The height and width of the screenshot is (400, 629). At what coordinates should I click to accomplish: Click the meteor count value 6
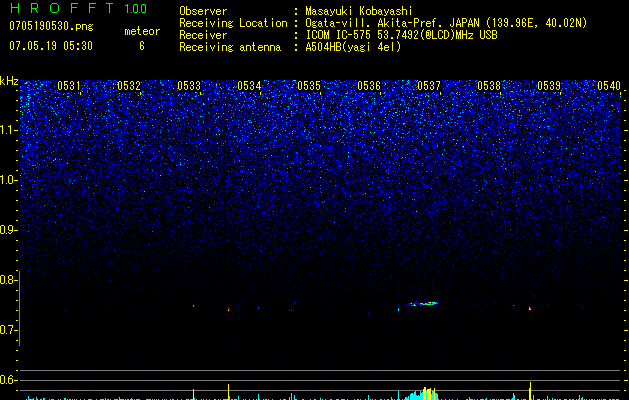[142, 46]
